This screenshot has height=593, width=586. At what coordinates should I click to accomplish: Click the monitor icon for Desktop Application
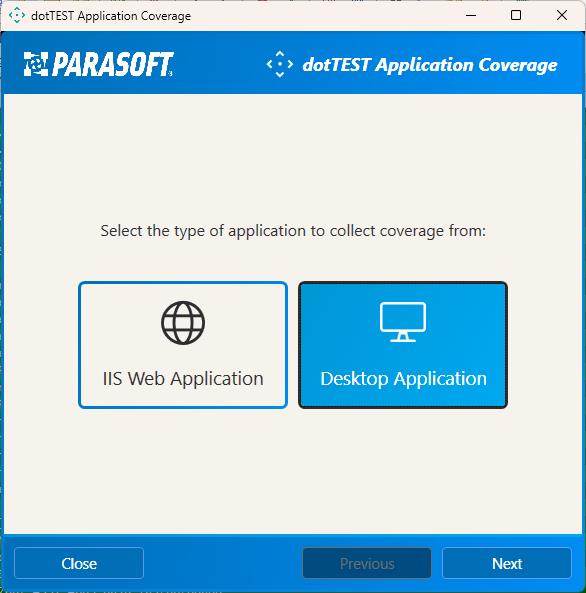click(x=403, y=322)
